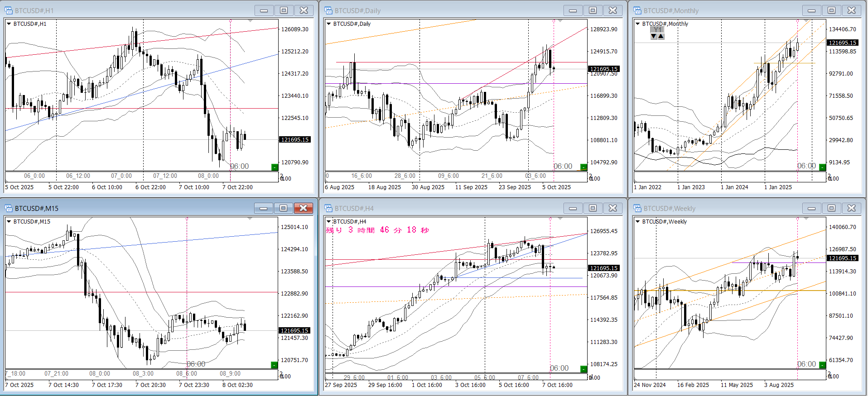Toggle the green minus box in Daily chart
This screenshot has width=868, height=396.
583,167
